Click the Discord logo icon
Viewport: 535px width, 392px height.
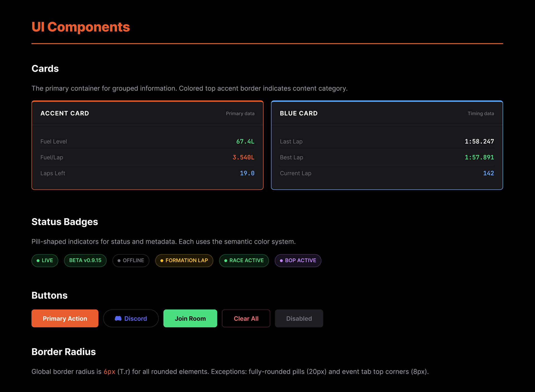(118, 318)
